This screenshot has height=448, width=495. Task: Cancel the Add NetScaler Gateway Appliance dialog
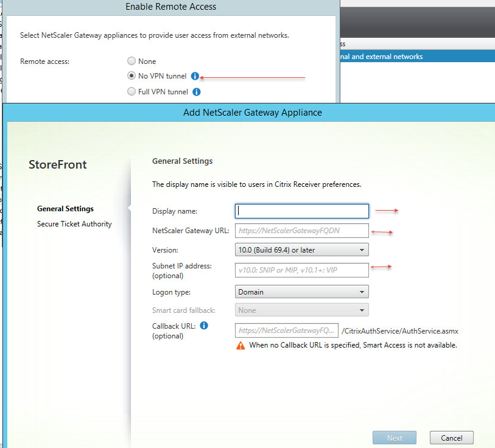click(451, 438)
